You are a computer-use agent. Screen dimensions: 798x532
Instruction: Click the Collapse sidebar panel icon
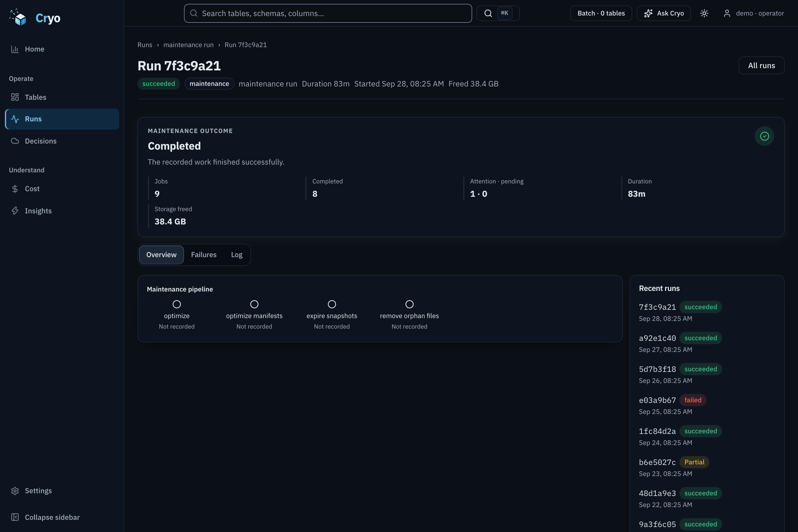[15, 517]
